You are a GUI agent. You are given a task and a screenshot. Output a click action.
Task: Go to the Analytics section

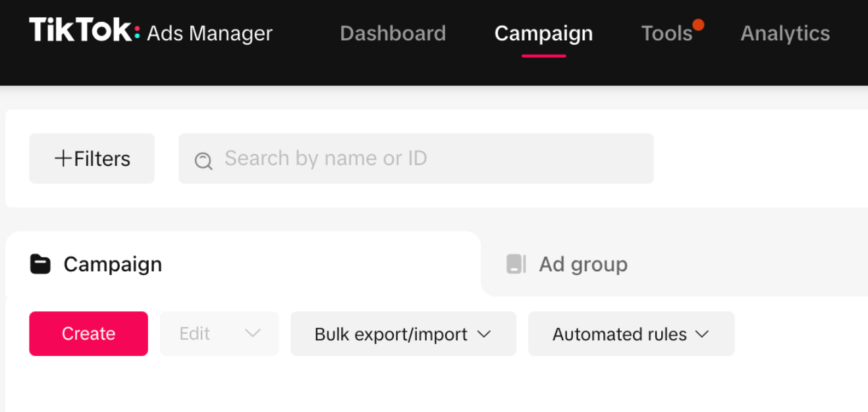click(x=785, y=33)
